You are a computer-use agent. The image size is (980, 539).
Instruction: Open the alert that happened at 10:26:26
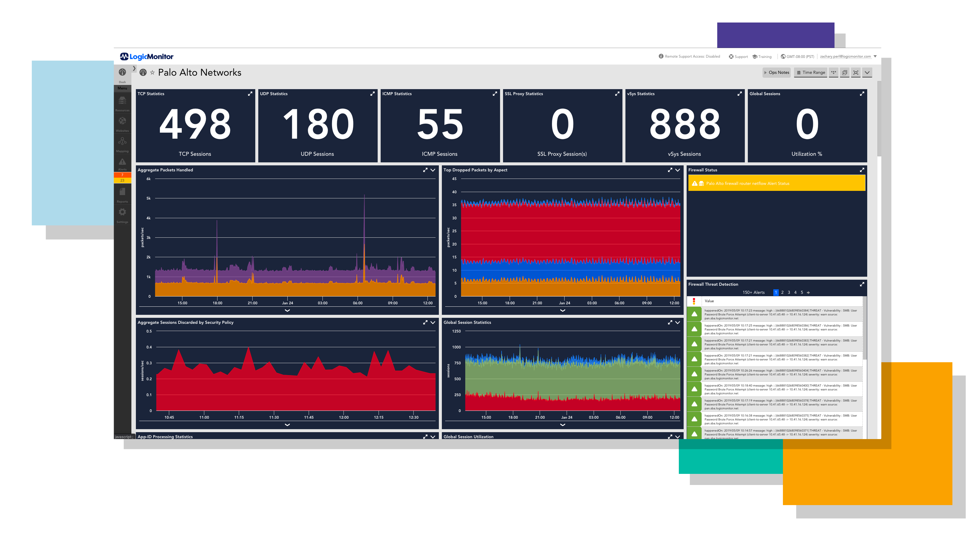coord(775,374)
